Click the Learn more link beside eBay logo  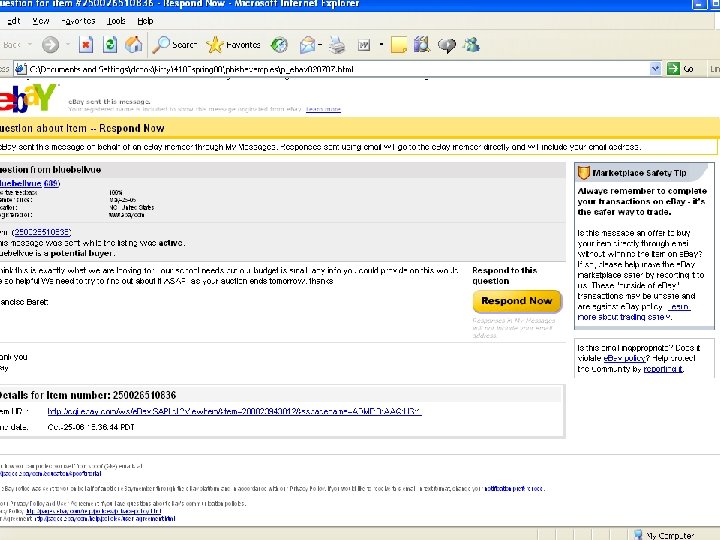pos(323,109)
